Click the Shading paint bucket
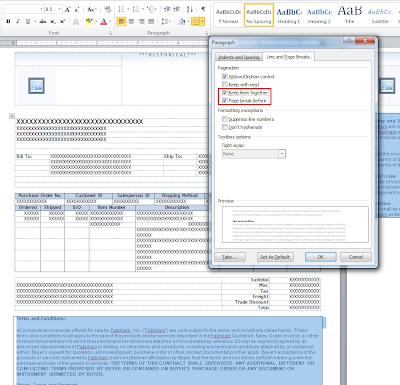Screen dimensions: 400x385 (181, 22)
